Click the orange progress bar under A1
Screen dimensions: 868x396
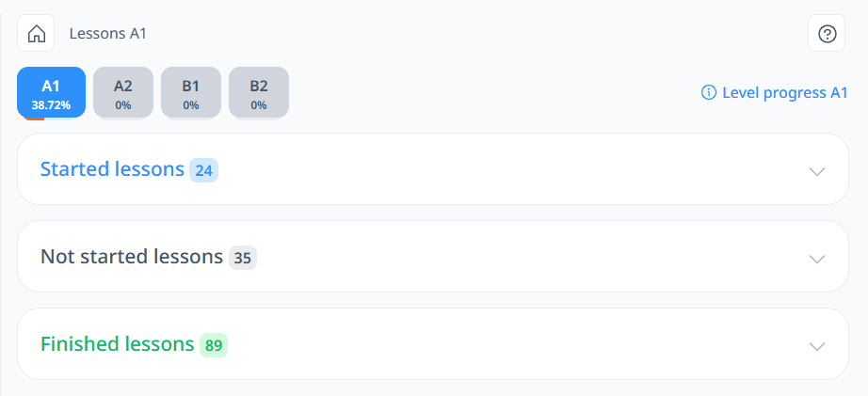click(34, 119)
